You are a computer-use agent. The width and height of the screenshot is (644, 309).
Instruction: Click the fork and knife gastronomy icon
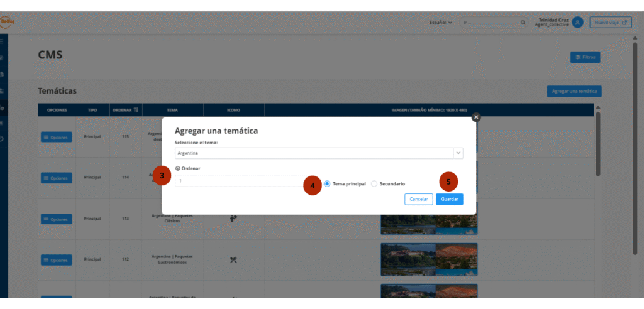pyautogui.click(x=233, y=259)
